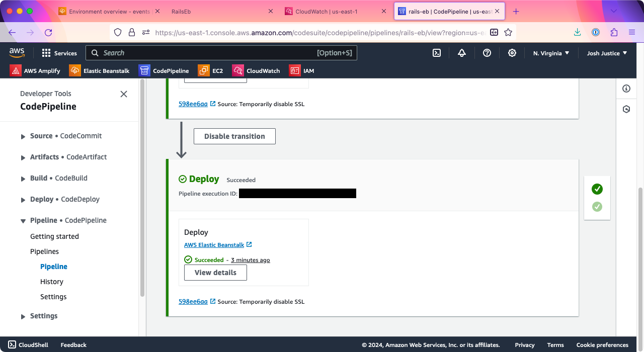
Task: Open the Privacy footer link
Action: pos(525,345)
